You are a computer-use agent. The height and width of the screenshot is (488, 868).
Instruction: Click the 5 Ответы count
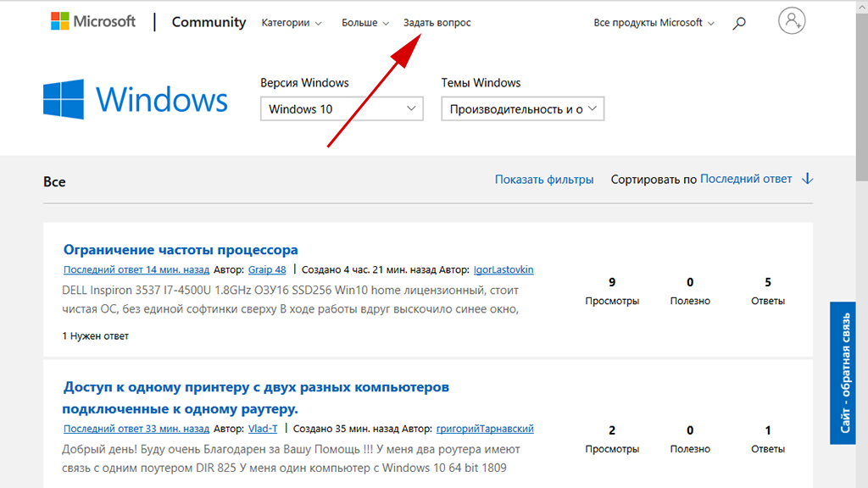tap(768, 291)
